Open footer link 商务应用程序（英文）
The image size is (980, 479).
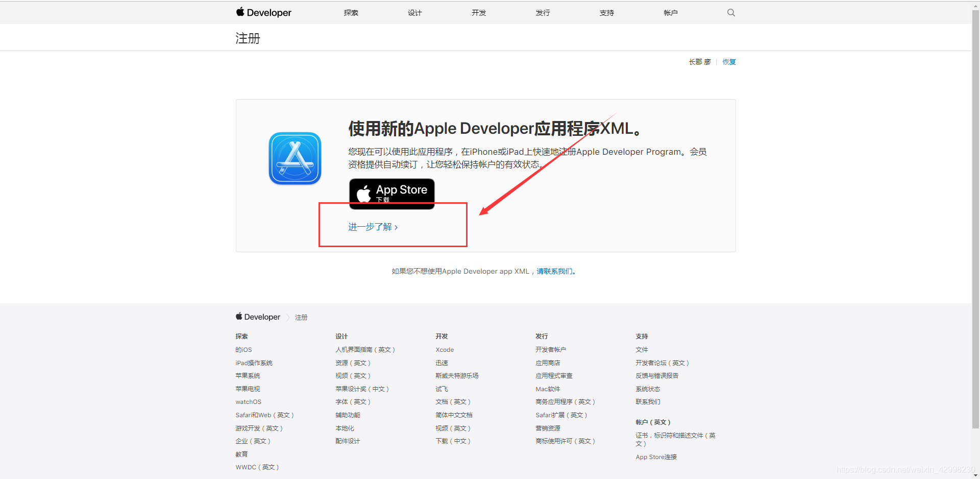click(565, 402)
